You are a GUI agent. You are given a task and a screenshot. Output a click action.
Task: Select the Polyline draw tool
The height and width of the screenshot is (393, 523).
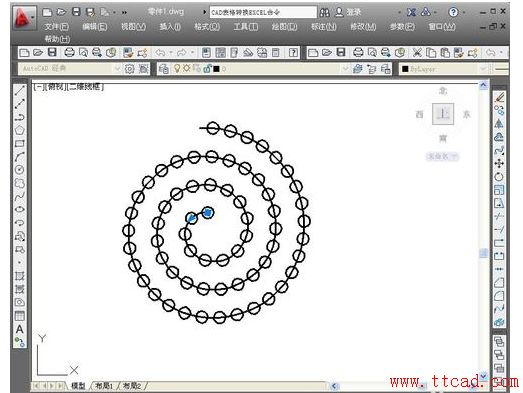(x=20, y=117)
